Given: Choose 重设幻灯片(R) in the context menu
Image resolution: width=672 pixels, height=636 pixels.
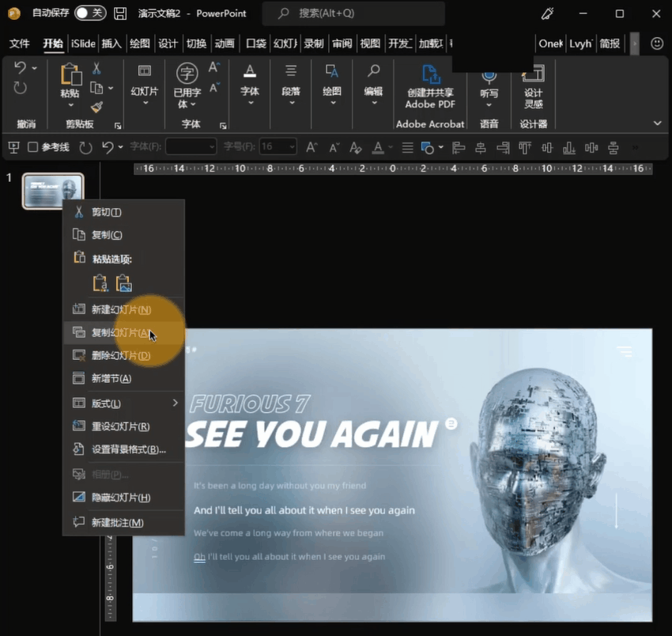Looking at the screenshot, I should click(124, 426).
